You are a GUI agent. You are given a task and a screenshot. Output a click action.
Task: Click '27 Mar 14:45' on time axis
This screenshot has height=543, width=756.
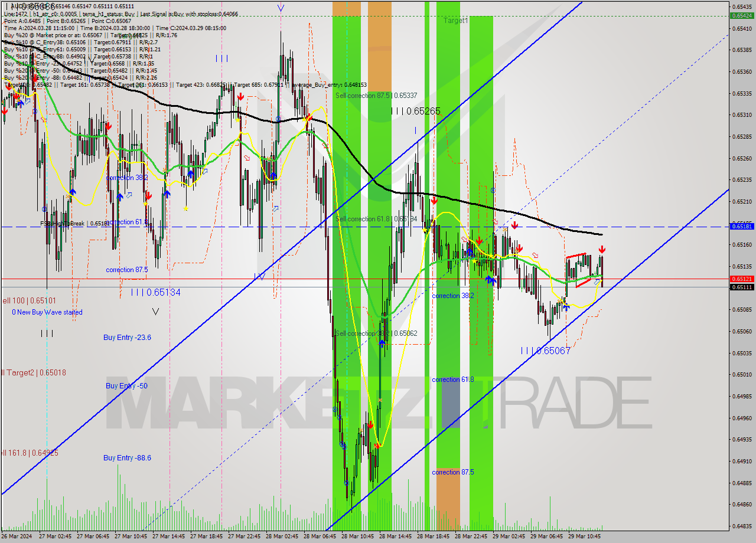pyautogui.click(x=168, y=537)
